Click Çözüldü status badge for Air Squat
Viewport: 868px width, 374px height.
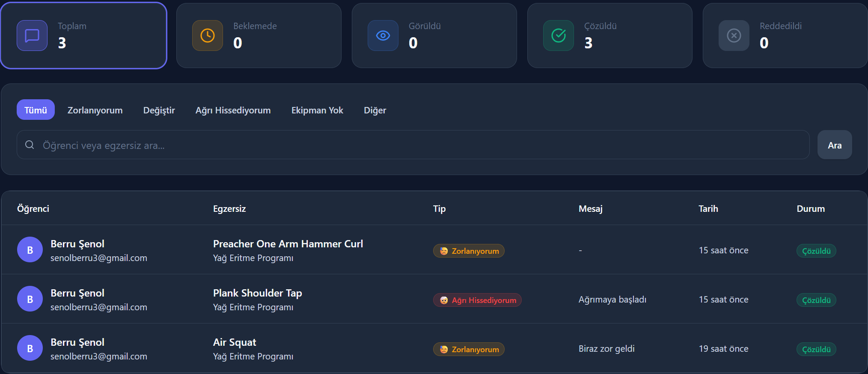click(x=816, y=349)
